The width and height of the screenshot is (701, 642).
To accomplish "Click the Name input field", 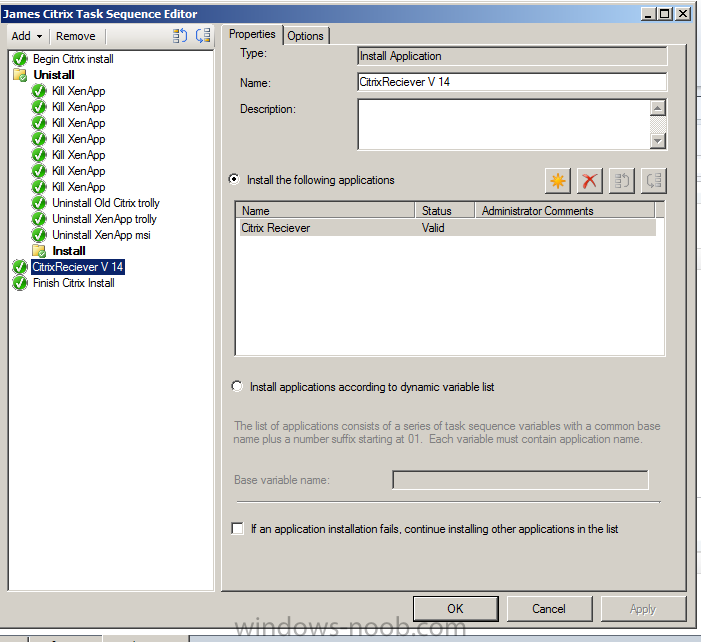I will coord(512,82).
